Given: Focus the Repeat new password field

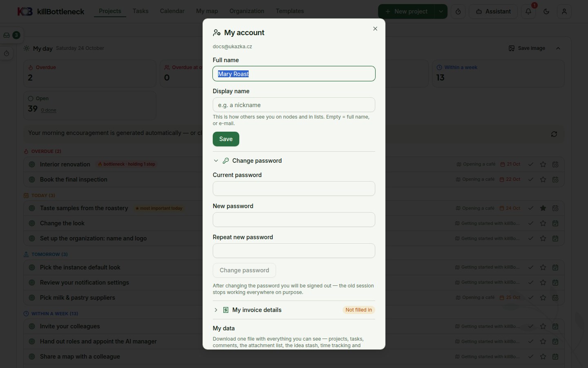Looking at the screenshot, I should (294, 251).
